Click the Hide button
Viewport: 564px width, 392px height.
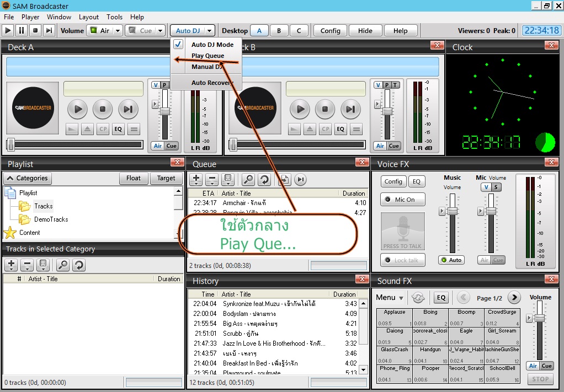[365, 30]
